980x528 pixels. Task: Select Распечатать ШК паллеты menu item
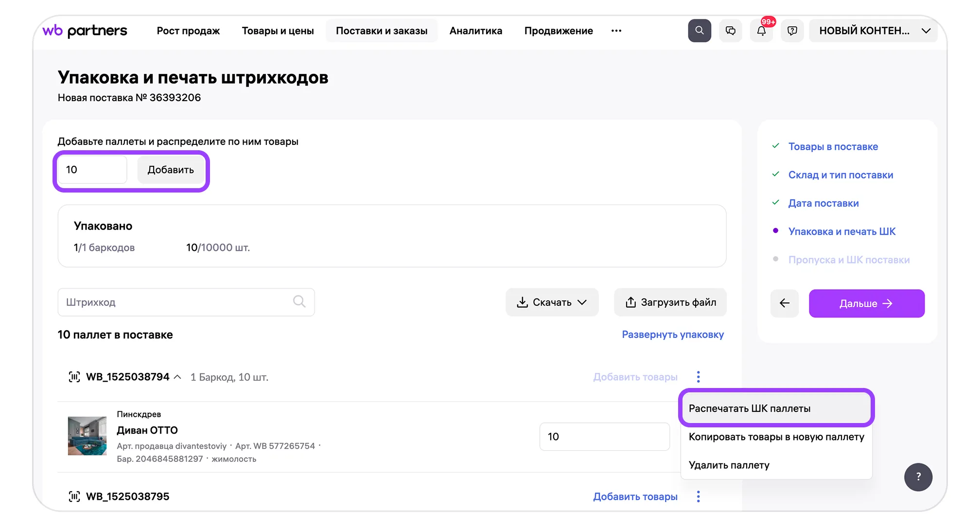point(749,408)
